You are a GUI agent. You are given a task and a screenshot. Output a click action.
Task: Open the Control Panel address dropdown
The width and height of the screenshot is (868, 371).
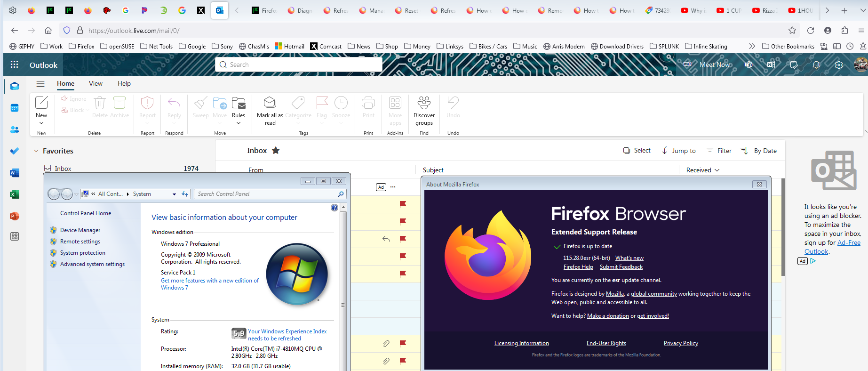tap(174, 194)
